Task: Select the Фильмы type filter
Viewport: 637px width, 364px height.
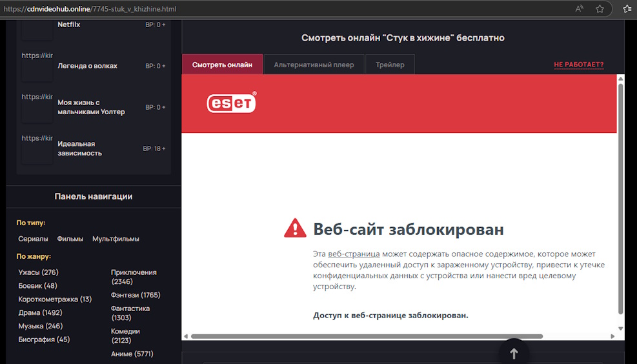Action: click(x=70, y=239)
